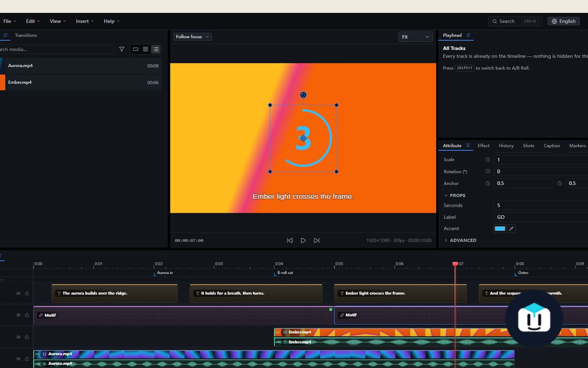Open the Follow focus dropdown

[192, 37]
